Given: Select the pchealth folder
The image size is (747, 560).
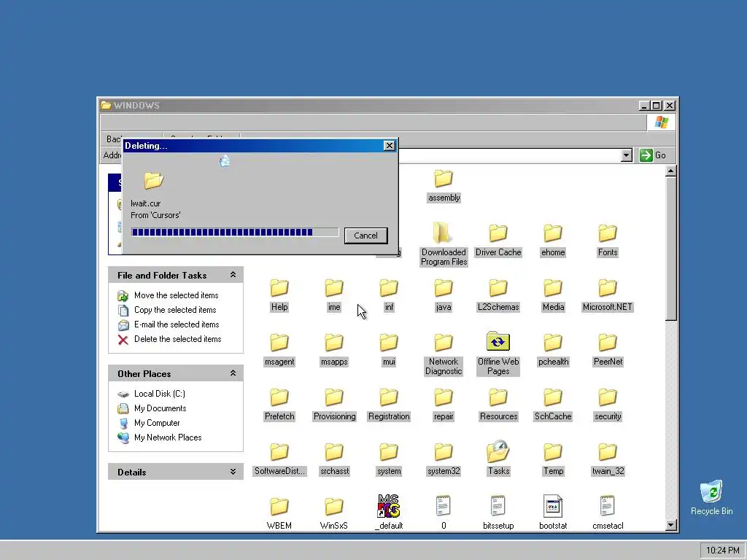Looking at the screenshot, I should coord(553,350).
